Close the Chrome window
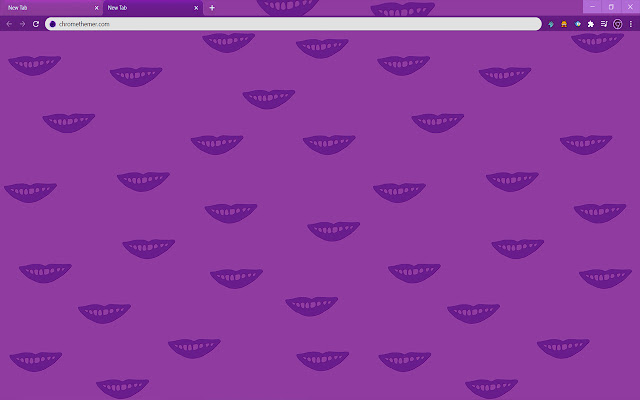The width and height of the screenshot is (640, 400). pyautogui.click(x=630, y=7)
